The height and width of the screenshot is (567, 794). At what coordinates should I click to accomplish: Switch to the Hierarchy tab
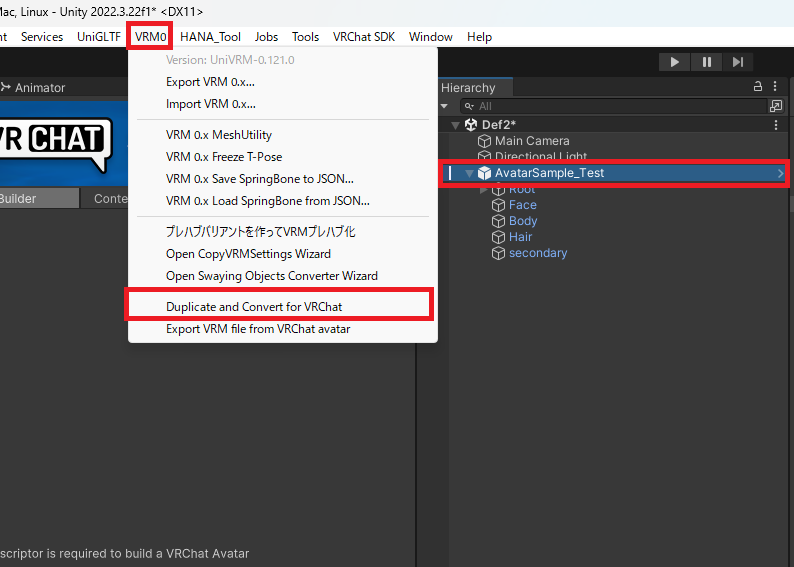click(x=474, y=88)
